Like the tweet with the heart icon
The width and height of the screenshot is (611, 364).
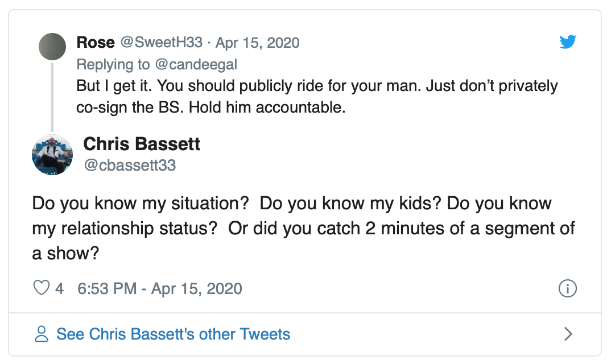[42, 288]
